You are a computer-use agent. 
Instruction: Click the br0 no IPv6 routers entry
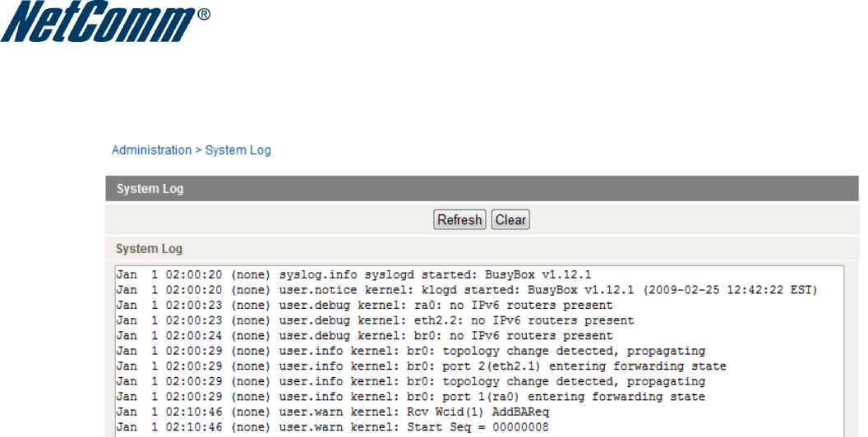pos(364,336)
